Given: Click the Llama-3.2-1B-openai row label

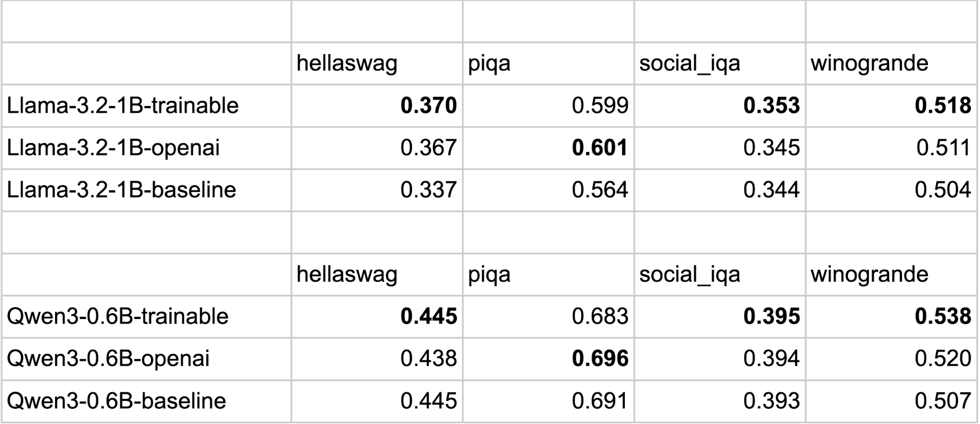Looking at the screenshot, I should tap(113, 148).
